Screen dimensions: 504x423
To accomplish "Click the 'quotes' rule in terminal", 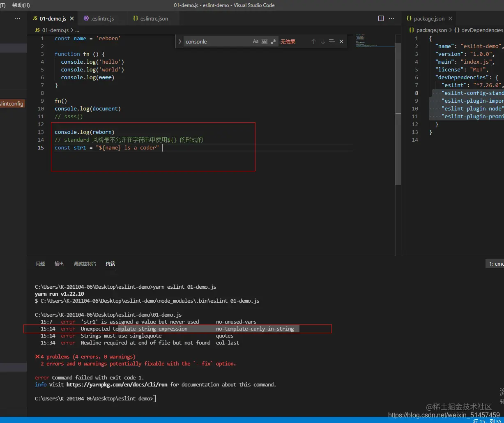I will pos(225,336).
